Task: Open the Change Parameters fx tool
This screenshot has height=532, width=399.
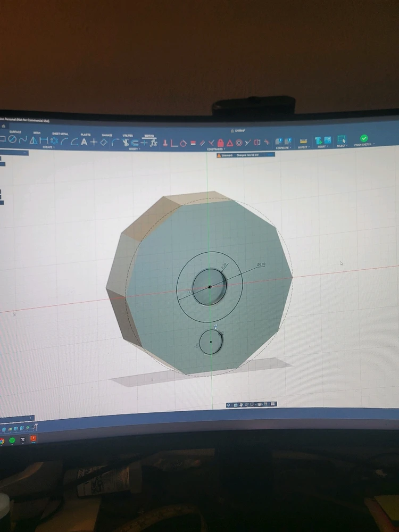Action: click(153, 143)
